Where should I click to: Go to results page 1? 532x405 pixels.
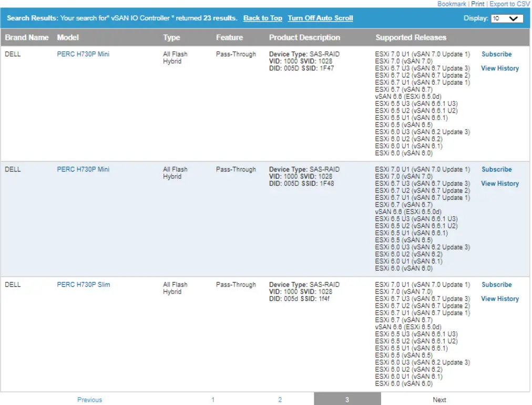(213, 400)
